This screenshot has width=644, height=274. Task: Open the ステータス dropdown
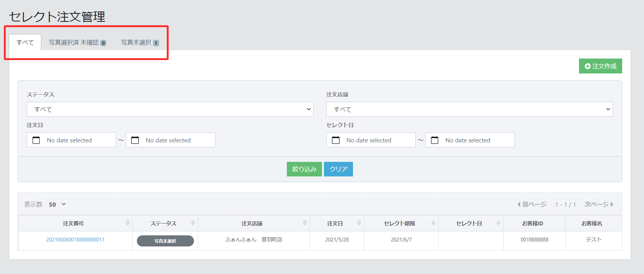170,109
